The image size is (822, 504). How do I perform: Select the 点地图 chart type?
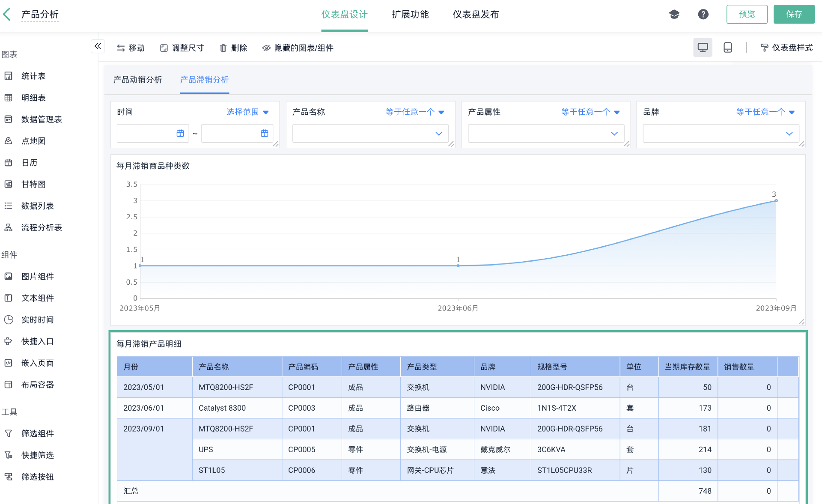pyautogui.click(x=33, y=141)
